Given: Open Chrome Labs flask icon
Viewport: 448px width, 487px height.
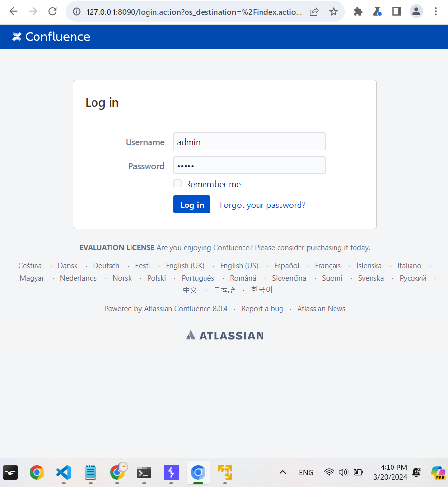Looking at the screenshot, I should (377, 12).
